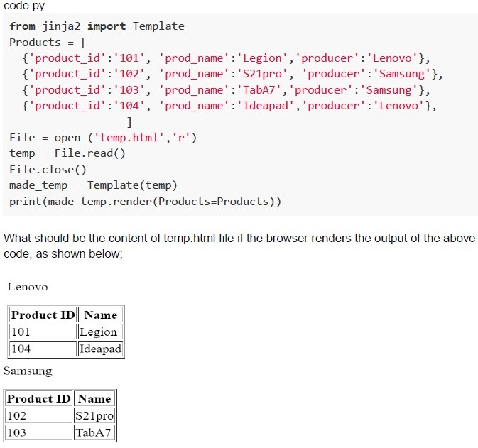
Task: Click the Product ID header in Lenovo table
Action: (43, 315)
